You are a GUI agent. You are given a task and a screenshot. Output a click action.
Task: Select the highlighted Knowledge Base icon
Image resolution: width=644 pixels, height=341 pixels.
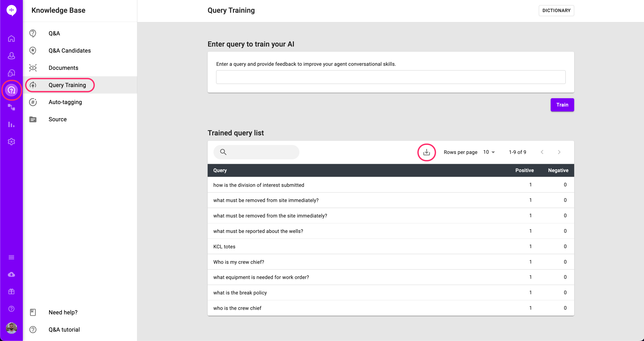point(11,90)
